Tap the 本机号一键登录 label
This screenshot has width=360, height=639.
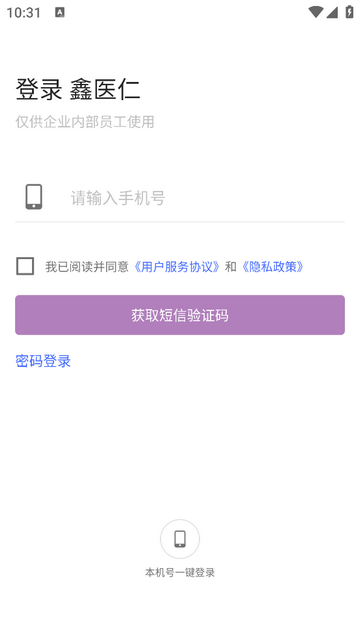[x=180, y=573]
